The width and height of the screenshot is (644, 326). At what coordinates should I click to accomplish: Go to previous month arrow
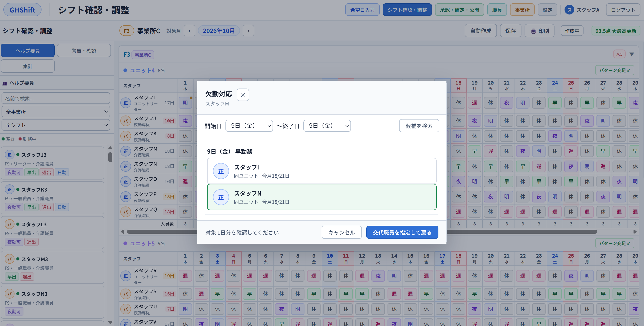coord(190,31)
